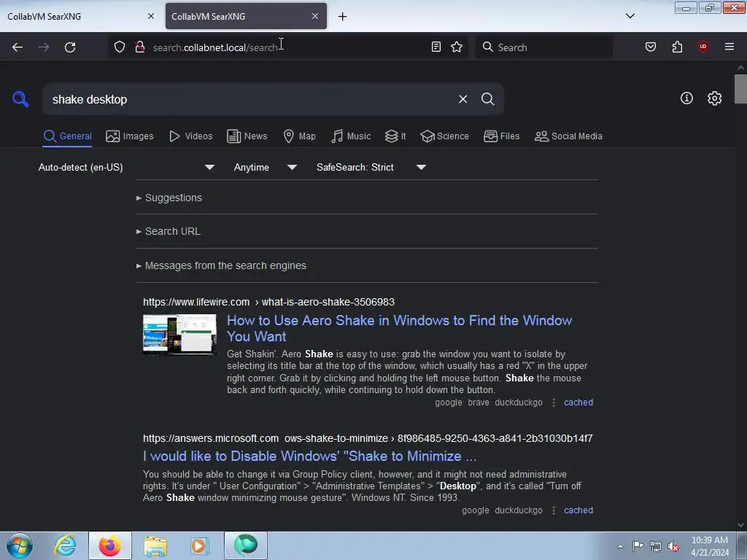Click the taskbar clock showing 10:39 AM
Screen dimensions: 747x560
coord(710,546)
